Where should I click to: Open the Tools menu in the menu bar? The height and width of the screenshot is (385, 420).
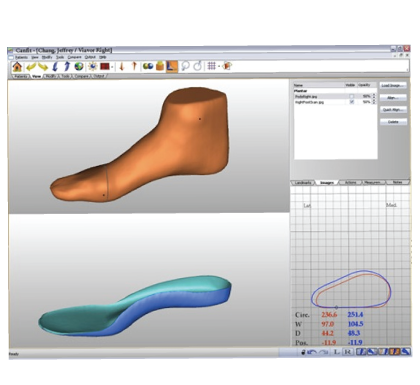point(60,57)
